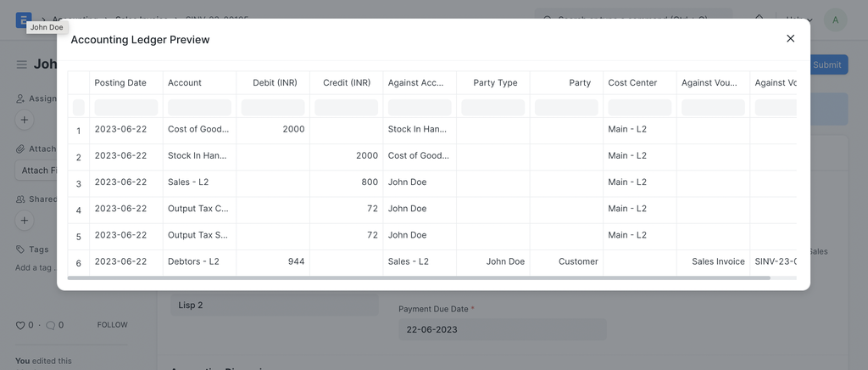
Task: Click the Payment Due Date field
Action: point(503,329)
